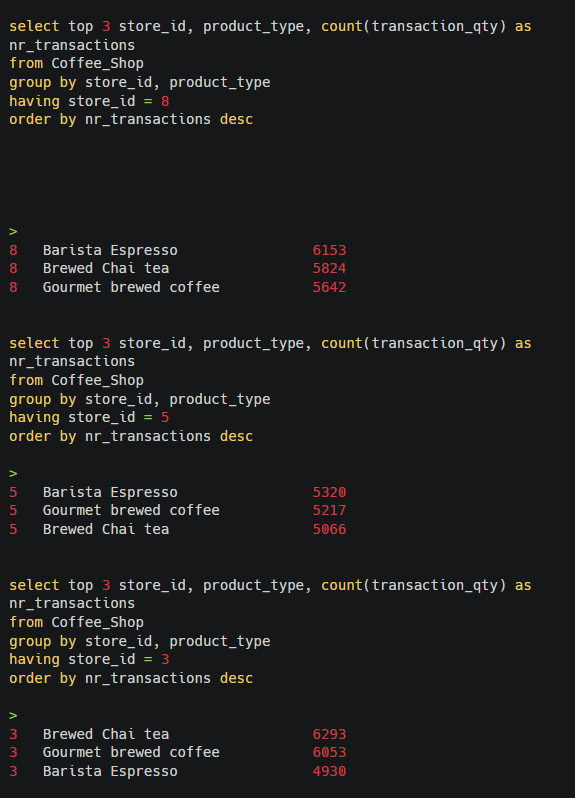Select the 5217 count value
Screen dimensions: 575x798
point(329,510)
